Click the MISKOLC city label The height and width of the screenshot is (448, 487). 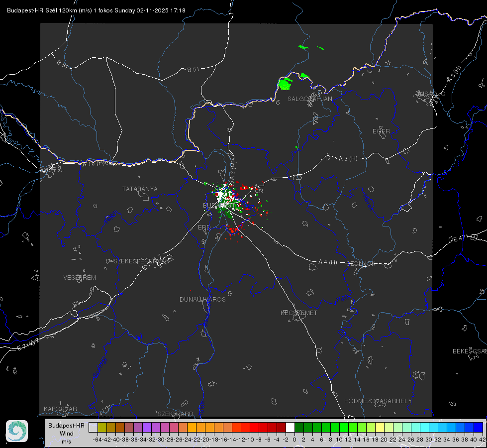point(431,94)
